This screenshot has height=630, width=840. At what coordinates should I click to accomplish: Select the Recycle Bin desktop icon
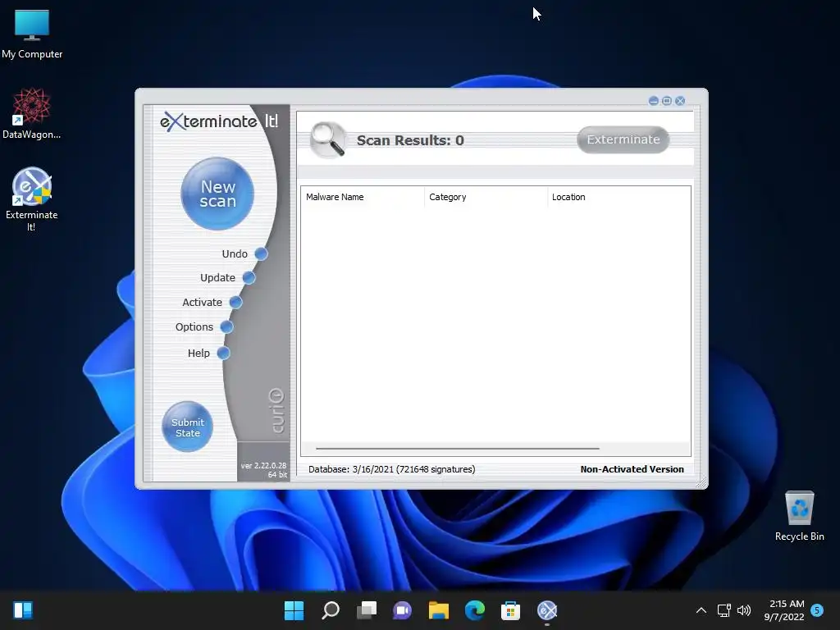pyautogui.click(x=799, y=515)
